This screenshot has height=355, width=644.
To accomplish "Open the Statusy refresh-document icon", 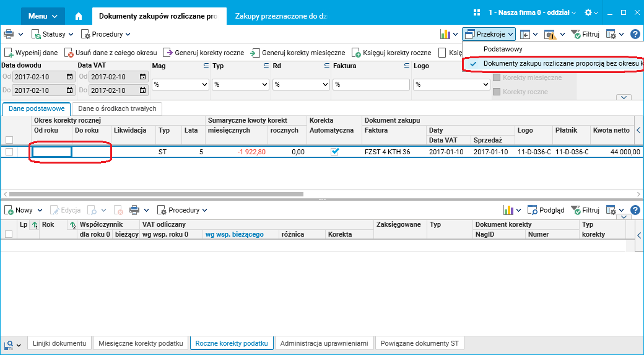I will pos(36,34).
